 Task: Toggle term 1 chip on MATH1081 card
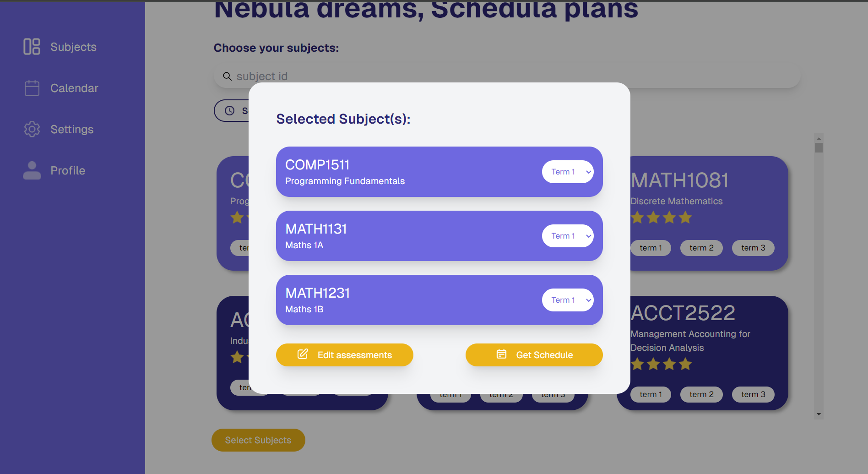point(651,248)
